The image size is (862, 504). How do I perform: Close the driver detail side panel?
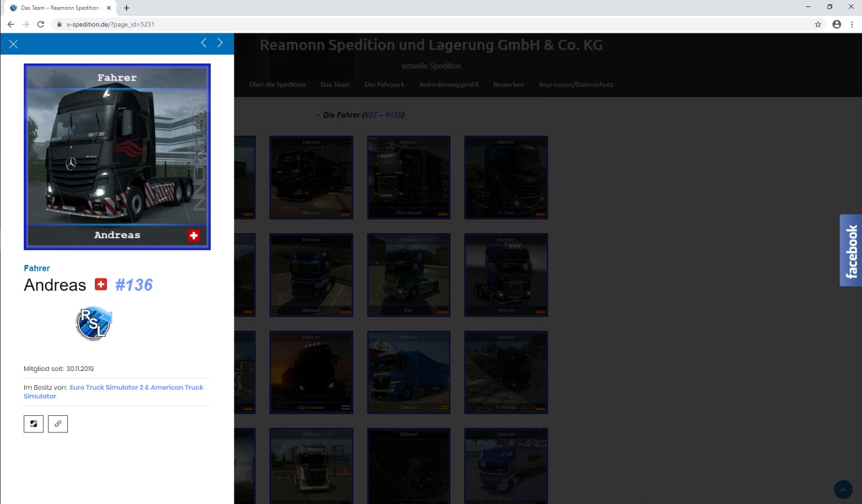coord(13,44)
